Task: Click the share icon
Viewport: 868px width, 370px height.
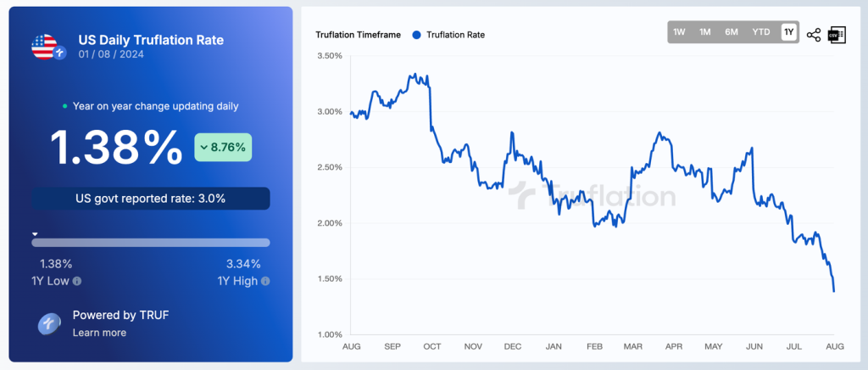Action: [x=814, y=35]
